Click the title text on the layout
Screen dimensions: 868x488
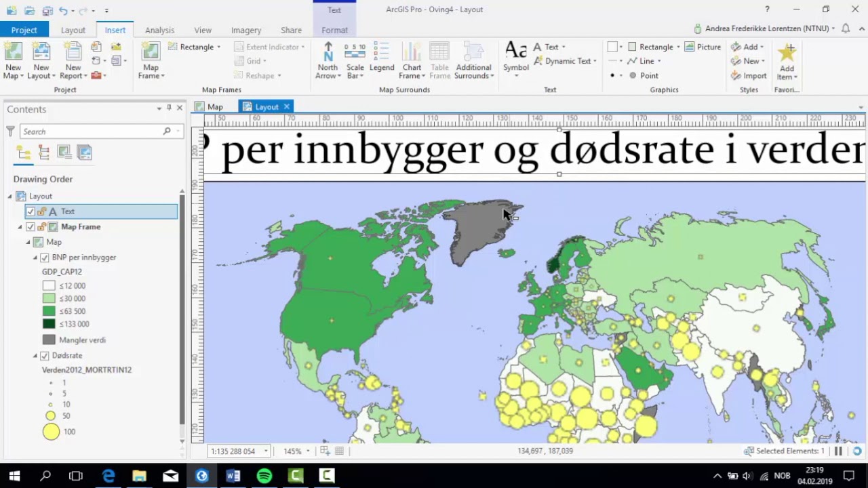click(x=534, y=150)
